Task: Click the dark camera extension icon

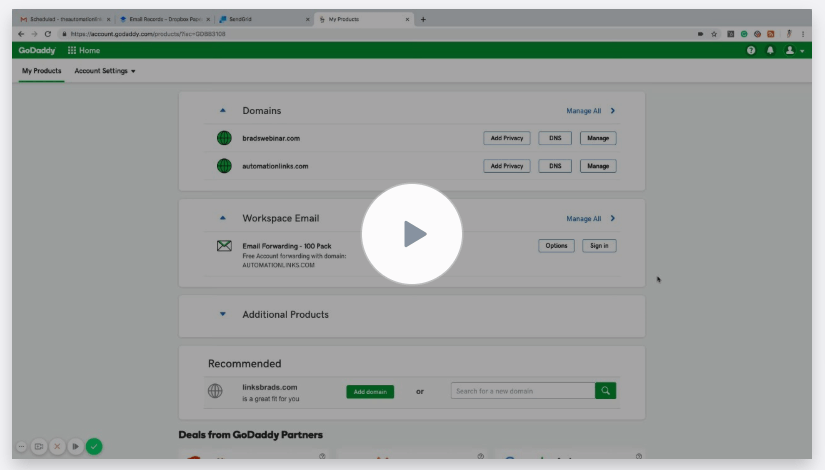Action: click(730, 34)
